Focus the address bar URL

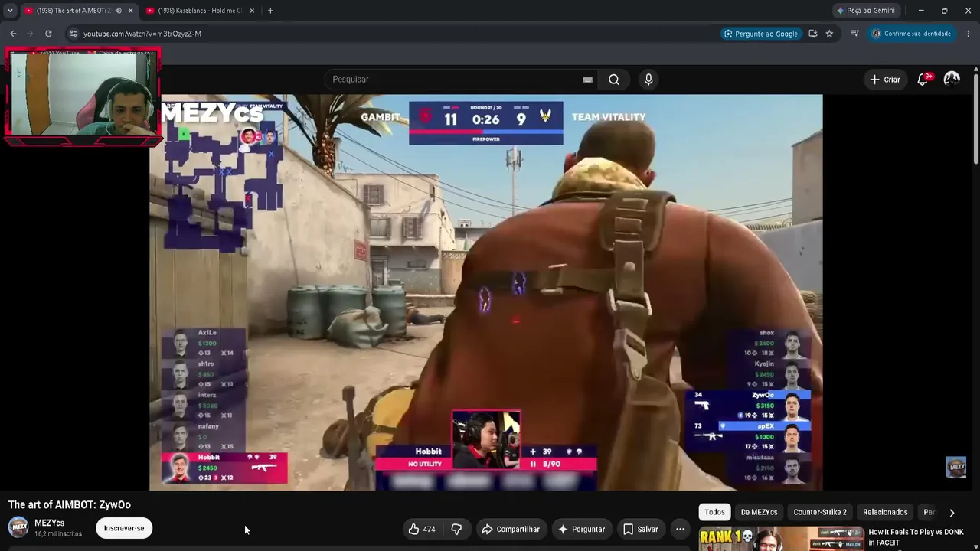142,34
